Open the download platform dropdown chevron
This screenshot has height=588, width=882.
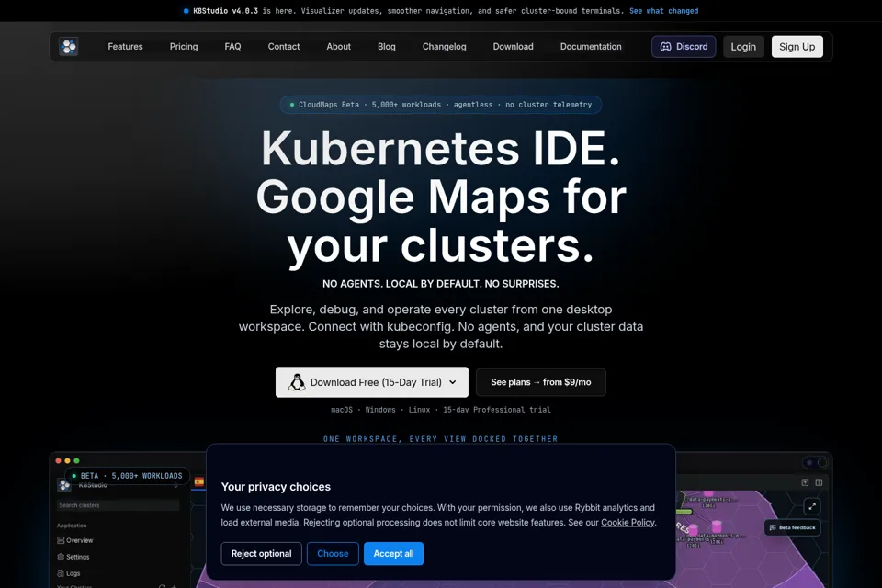(453, 382)
